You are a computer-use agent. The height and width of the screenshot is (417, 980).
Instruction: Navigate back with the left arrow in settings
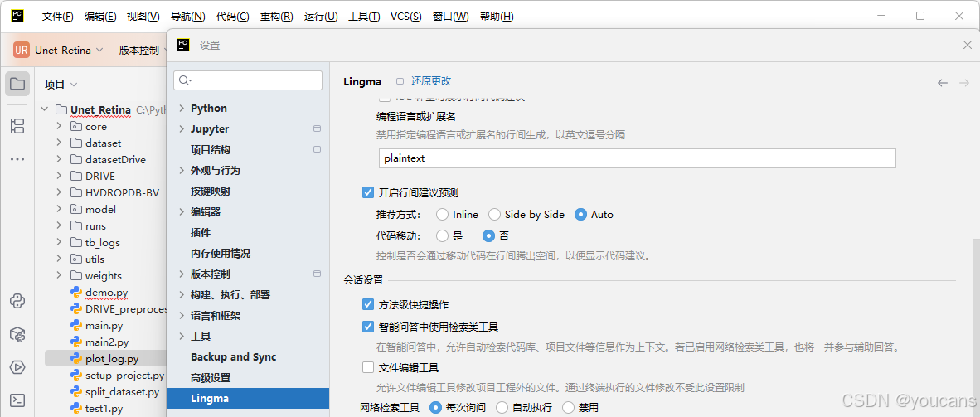point(943,83)
